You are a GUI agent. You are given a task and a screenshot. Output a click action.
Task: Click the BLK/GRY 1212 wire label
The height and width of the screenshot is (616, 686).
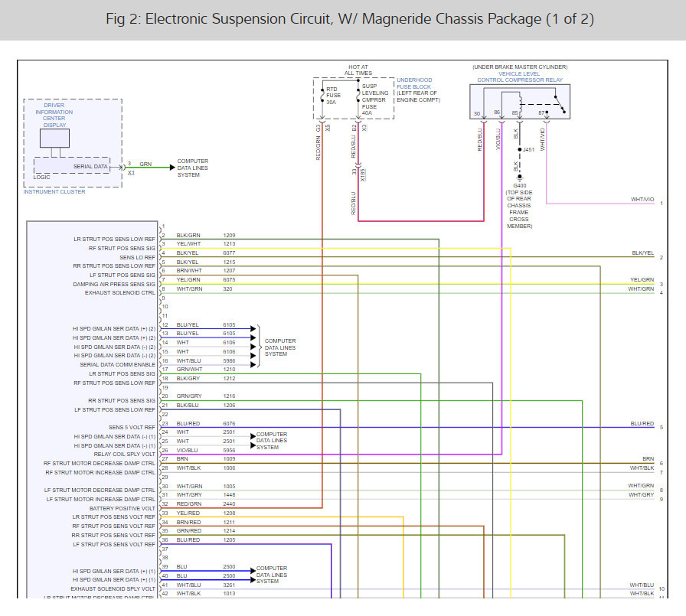coord(206,379)
